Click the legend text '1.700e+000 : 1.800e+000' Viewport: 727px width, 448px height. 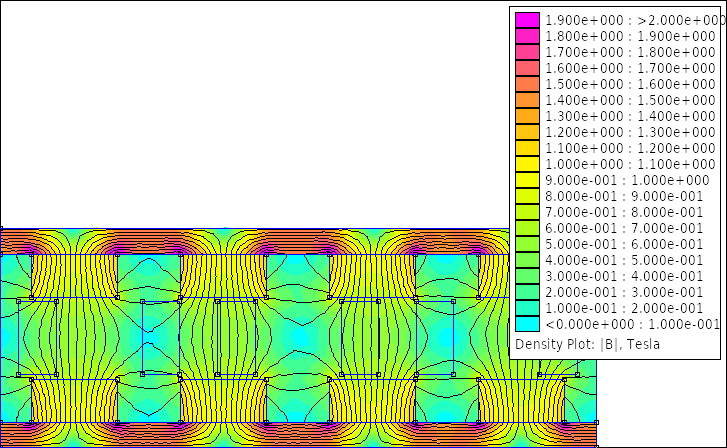point(630,52)
